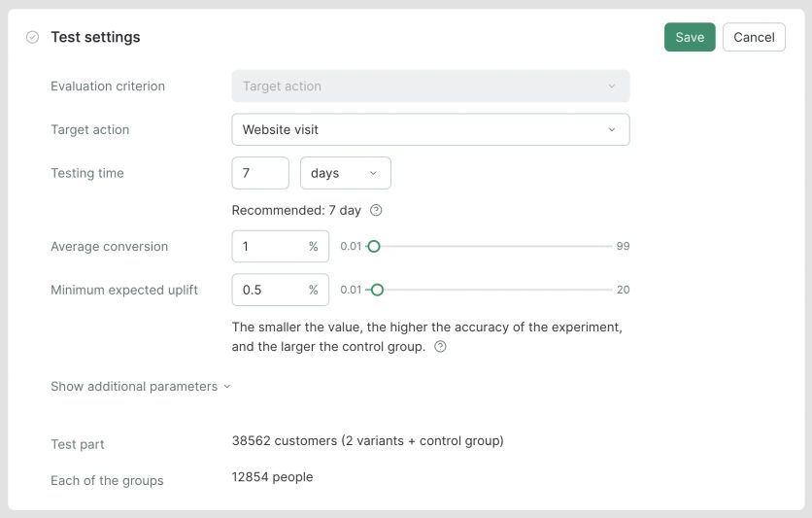Viewport: 812px width, 518px height.
Task: Click the help icon next to Recommended: 7 day
Action: coord(377,210)
